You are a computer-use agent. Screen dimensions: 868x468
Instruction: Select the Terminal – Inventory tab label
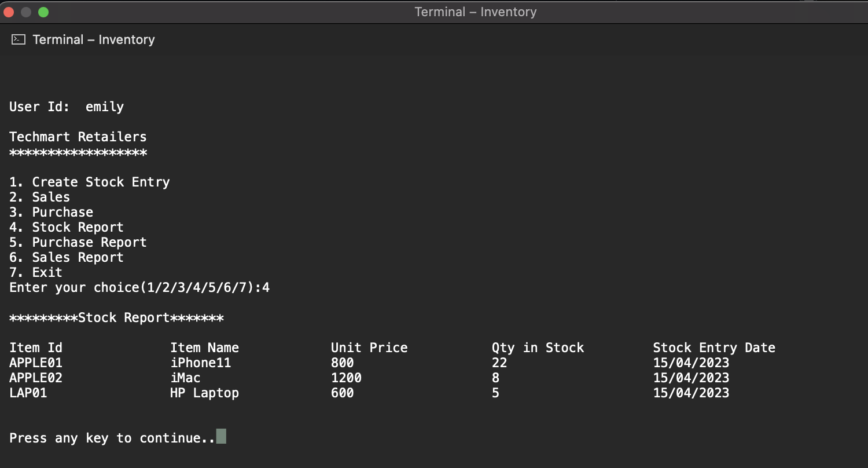(x=94, y=39)
